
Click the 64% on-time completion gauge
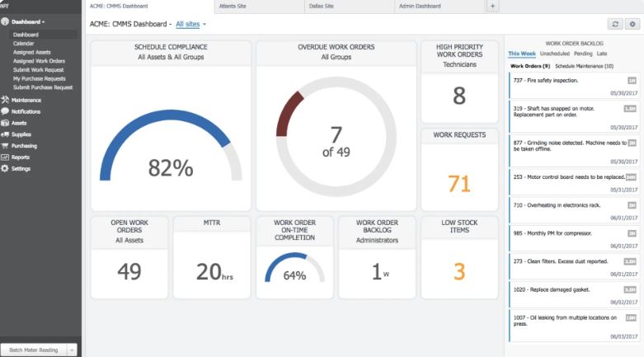click(294, 268)
